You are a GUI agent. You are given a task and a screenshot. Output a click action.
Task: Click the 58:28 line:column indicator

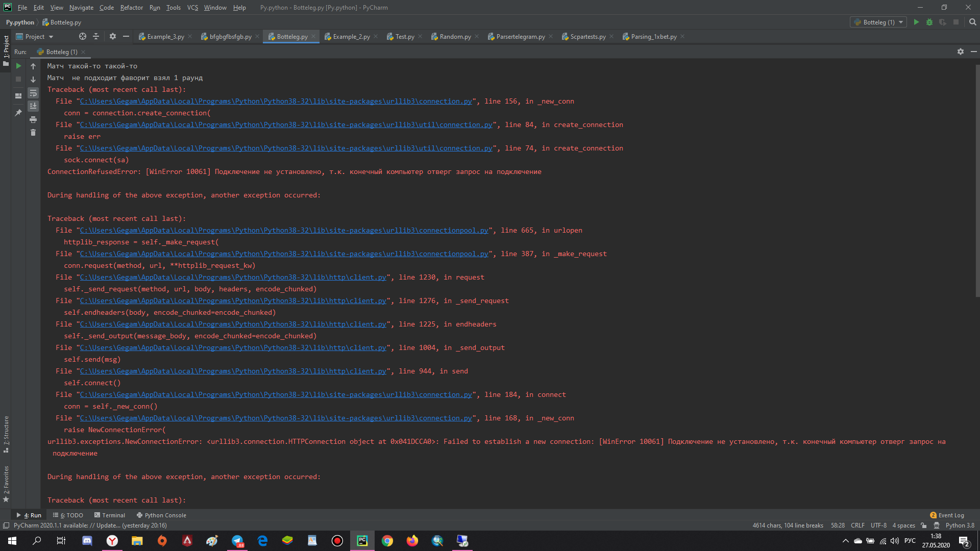[x=838, y=525]
